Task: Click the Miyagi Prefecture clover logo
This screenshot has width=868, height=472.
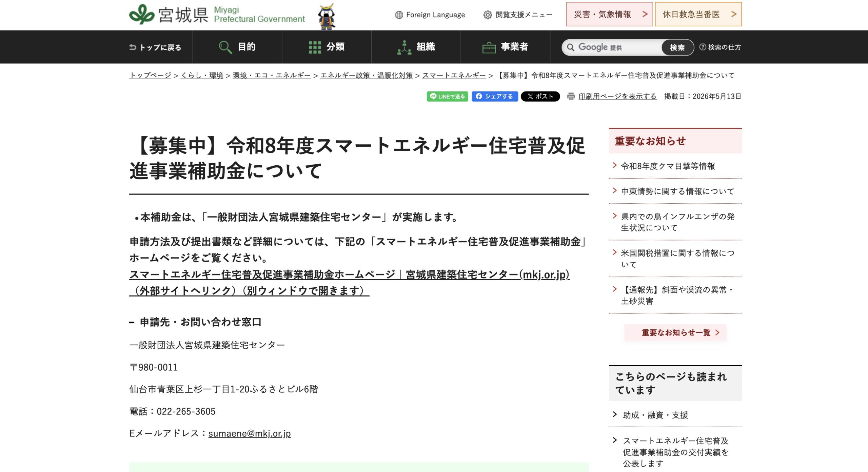Action: [x=142, y=14]
